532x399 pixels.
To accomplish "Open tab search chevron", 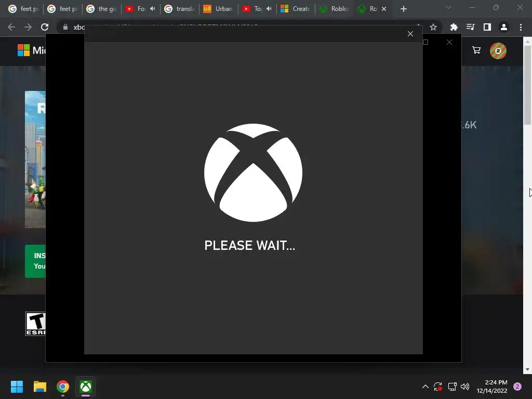I will 448,7.
